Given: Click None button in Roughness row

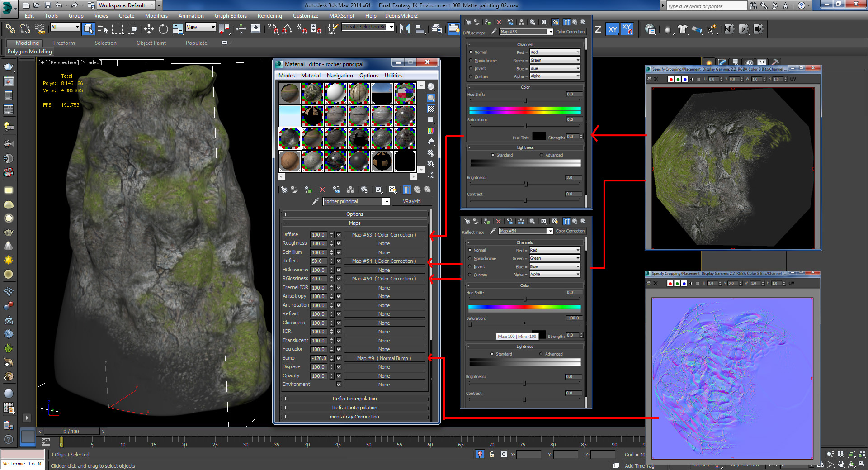Looking at the screenshot, I should pyautogui.click(x=384, y=244).
